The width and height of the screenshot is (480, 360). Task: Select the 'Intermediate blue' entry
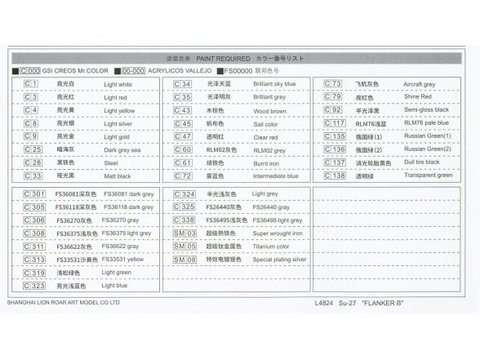click(275, 176)
